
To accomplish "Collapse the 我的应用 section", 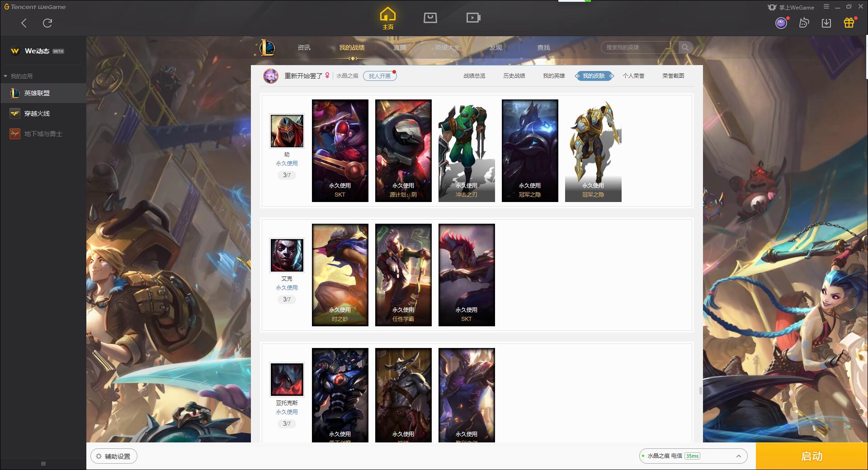I will click(18, 76).
